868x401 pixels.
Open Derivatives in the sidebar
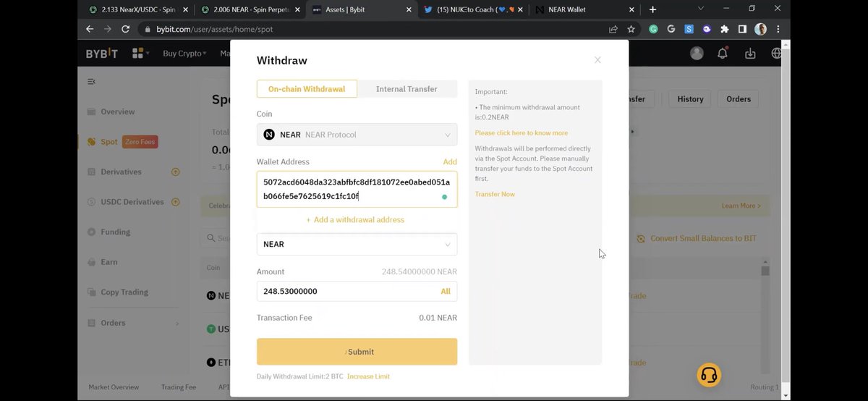tap(121, 172)
